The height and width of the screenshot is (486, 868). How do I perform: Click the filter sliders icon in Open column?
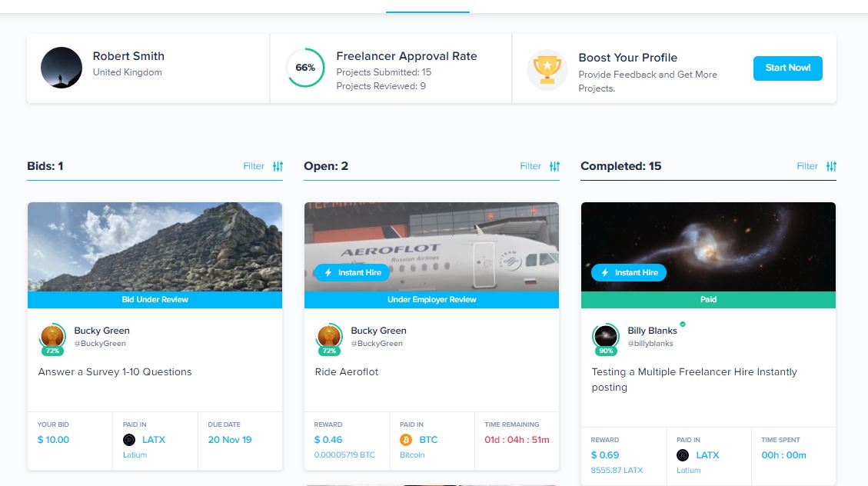click(x=554, y=166)
